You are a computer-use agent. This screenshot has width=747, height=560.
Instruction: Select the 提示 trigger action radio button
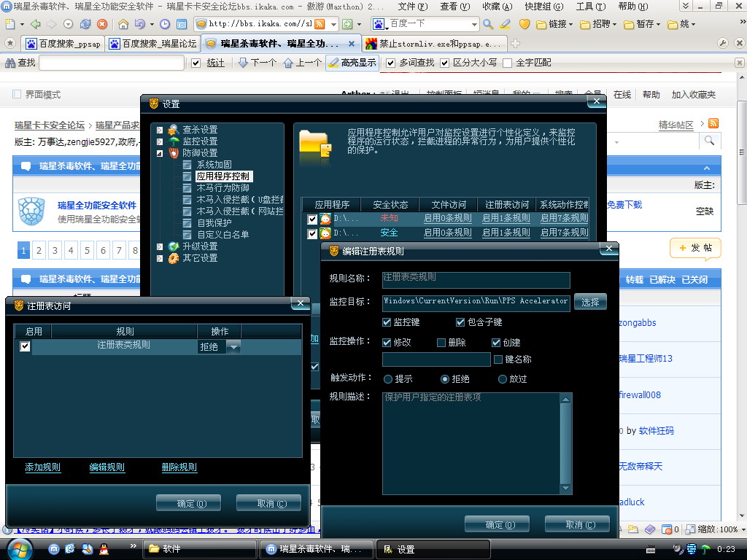point(388,379)
